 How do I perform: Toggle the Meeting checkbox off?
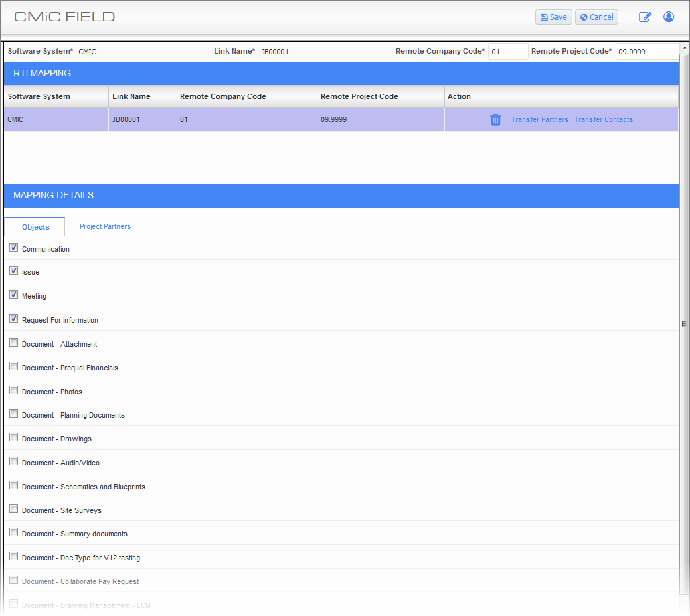(14, 295)
